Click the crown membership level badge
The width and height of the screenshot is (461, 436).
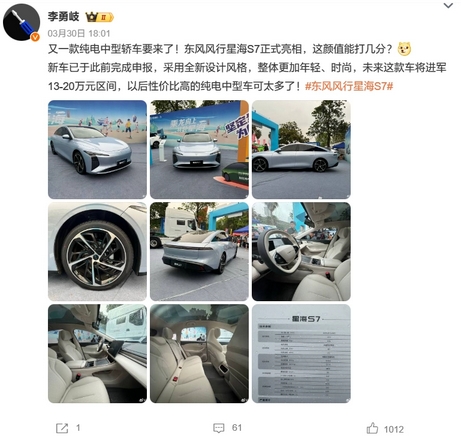(100, 17)
